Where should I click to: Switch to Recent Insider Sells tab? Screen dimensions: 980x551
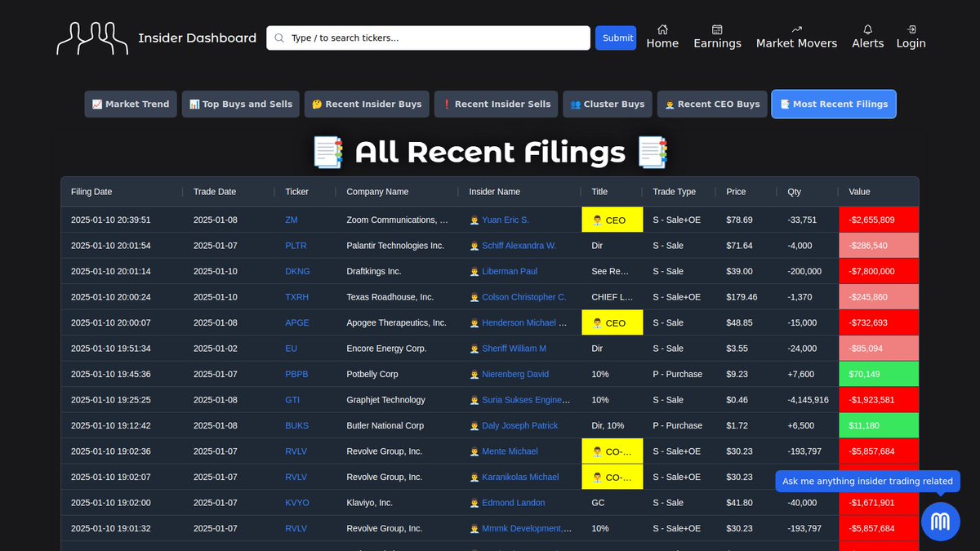[x=496, y=104]
